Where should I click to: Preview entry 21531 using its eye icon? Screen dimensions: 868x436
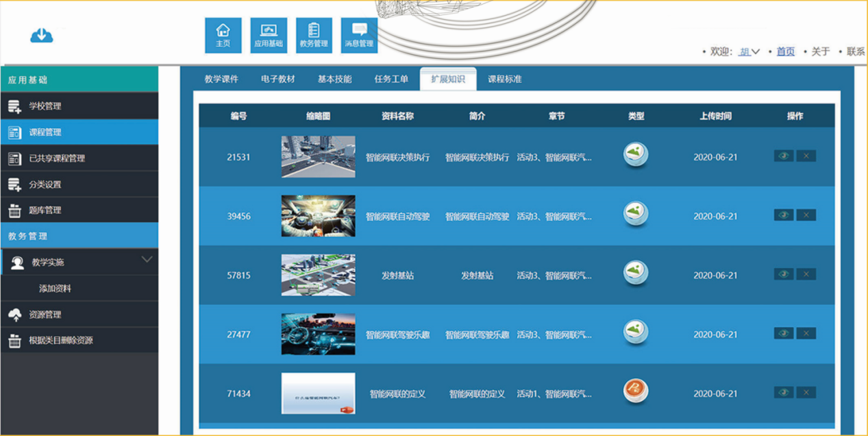pyautogui.click(x=783, y=156)
